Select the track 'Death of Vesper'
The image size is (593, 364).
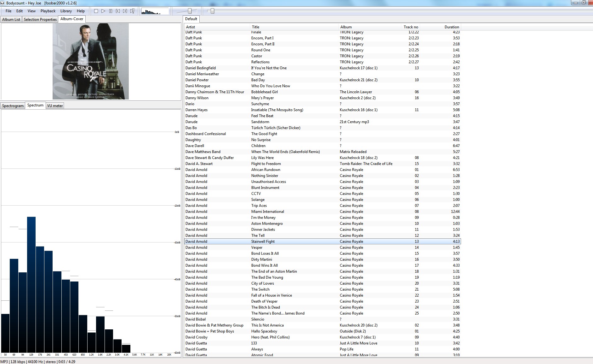(x=322, y=301)
